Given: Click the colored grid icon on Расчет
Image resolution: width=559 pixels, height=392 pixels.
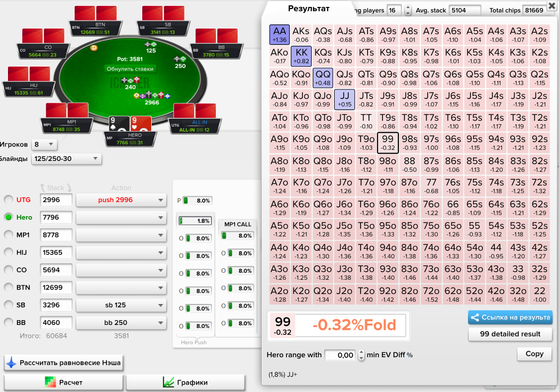Looking at the screenshot, I should click(x=50, y=382).
